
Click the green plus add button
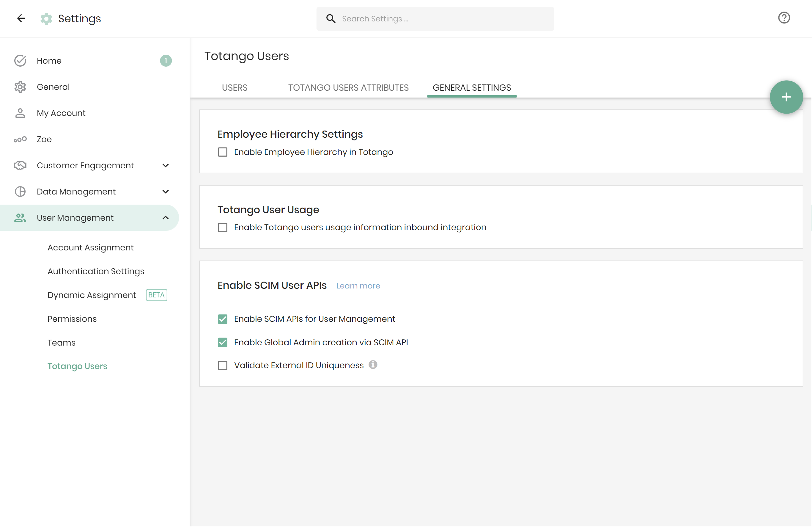(786, 97)
